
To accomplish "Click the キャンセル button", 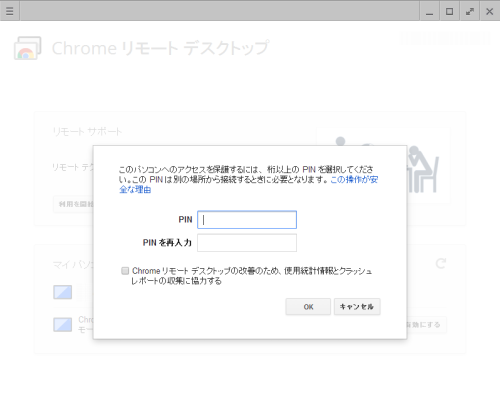I will 357,307.
